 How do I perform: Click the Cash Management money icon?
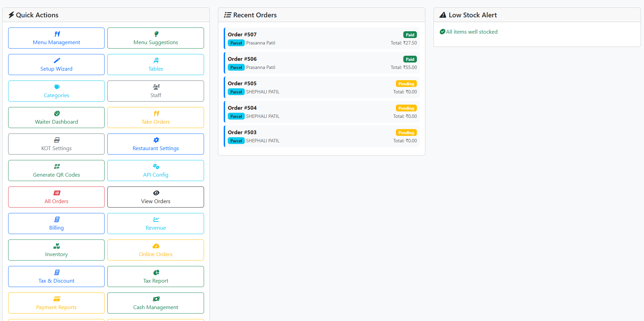tap(156, 299)
